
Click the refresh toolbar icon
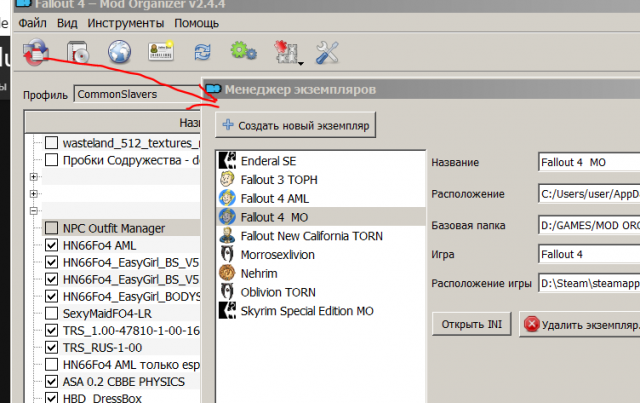201,51
